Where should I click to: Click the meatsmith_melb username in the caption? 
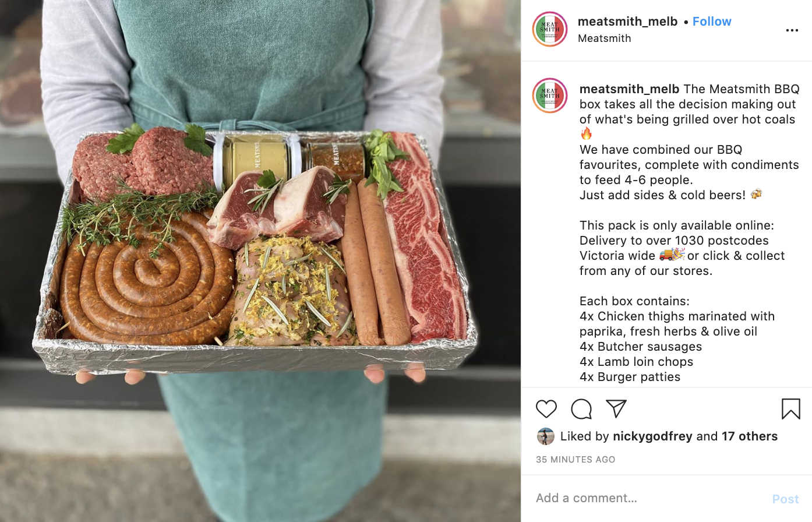pos(629,89)
